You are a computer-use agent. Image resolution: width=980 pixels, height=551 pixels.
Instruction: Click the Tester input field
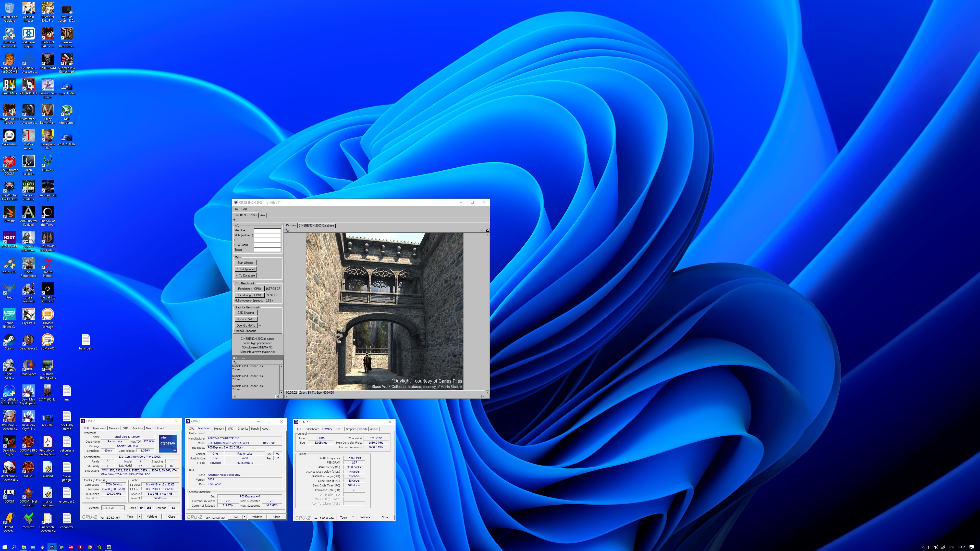pos(267,250)
